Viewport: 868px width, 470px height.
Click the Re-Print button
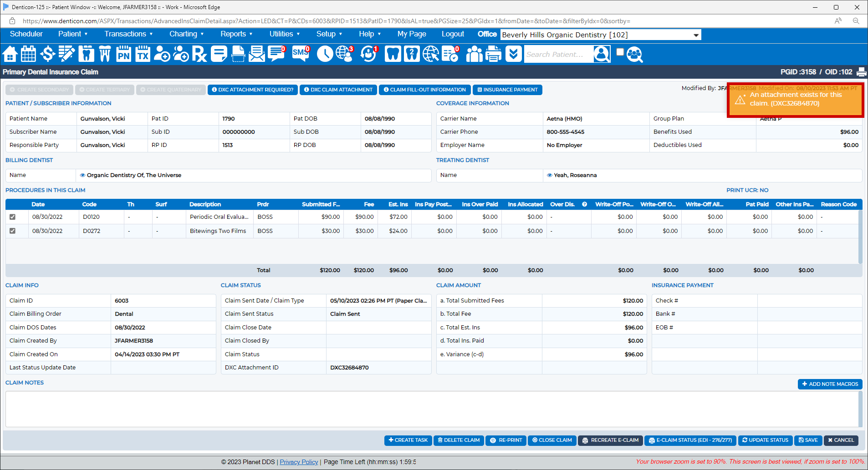point(505,440)
